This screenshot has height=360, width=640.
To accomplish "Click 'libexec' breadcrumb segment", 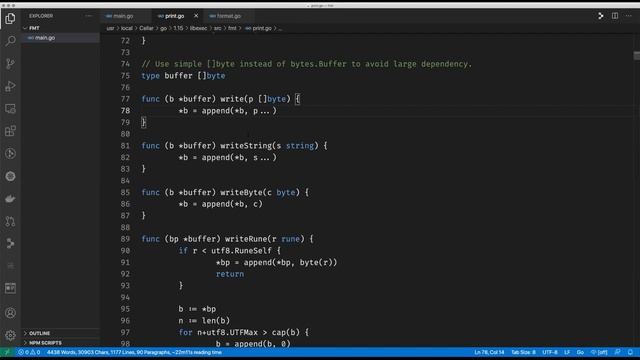I will (198, 29).
